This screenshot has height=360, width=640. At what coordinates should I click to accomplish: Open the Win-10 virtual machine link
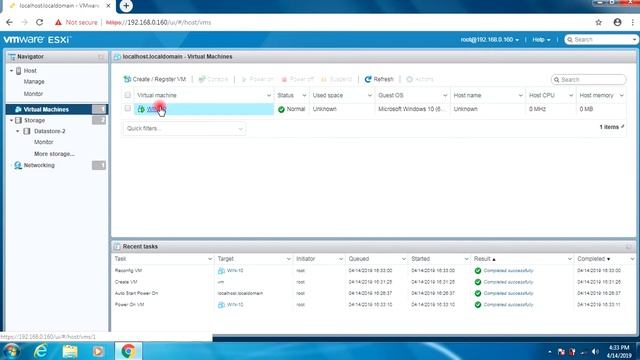[155, 109]
